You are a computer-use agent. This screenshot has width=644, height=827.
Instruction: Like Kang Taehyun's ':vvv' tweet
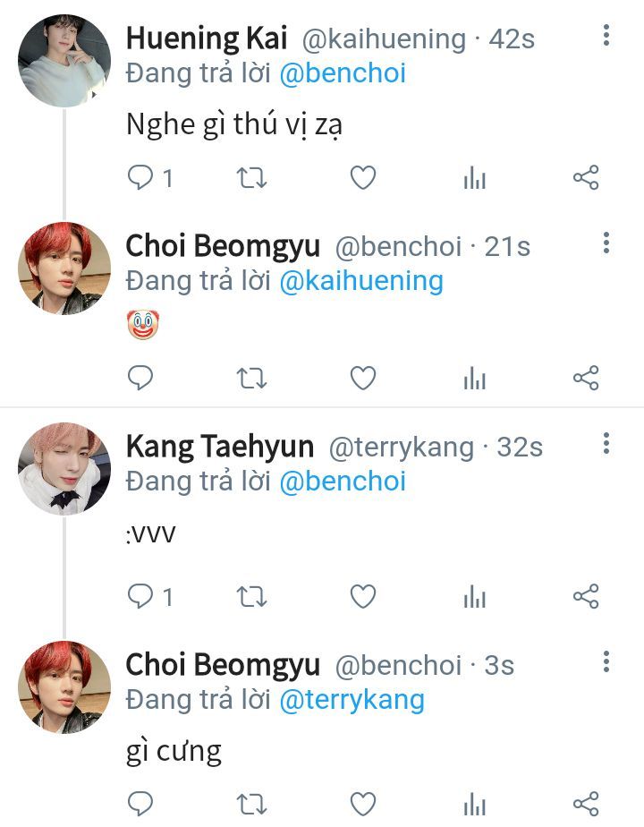coord(362,596)
